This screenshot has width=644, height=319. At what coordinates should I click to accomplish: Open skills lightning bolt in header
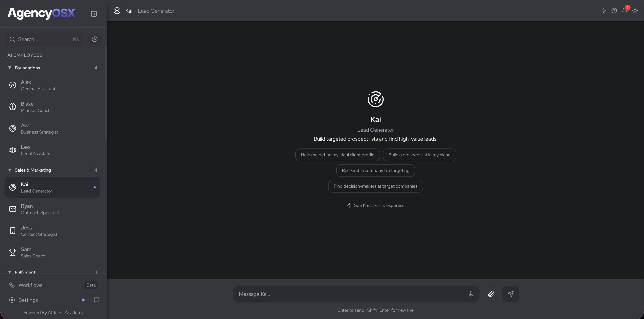(604, 11)
